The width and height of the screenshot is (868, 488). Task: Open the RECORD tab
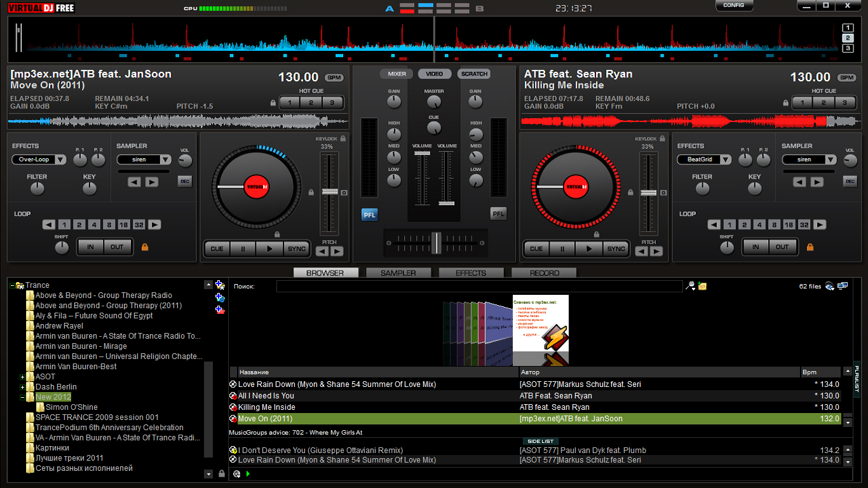[x=545, y=273]
